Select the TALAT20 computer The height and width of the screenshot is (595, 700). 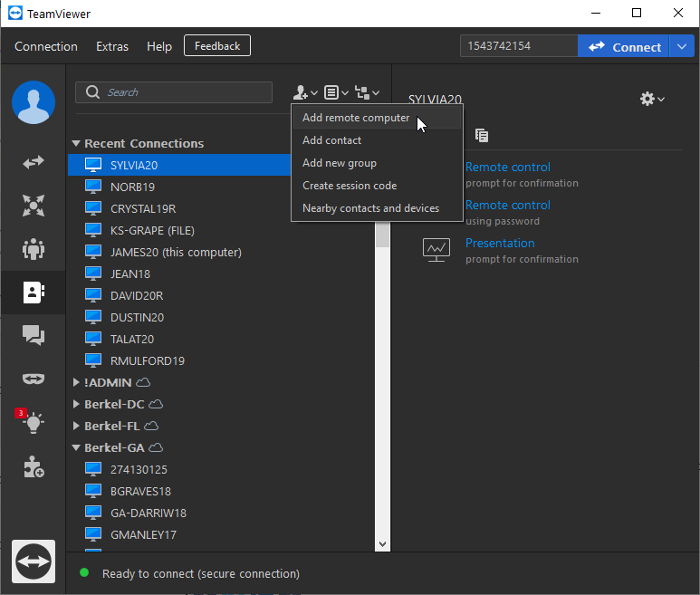pos(223,339)
